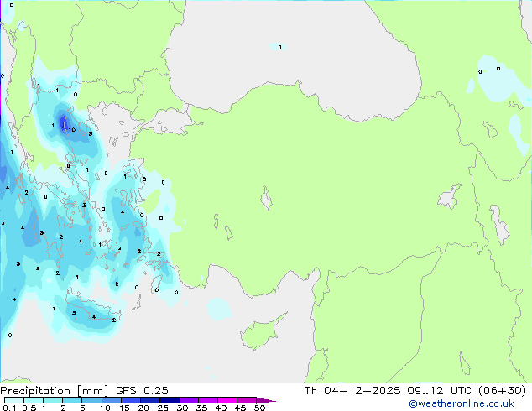This screenshot has width=532, height=411.
Task: Pick the legend swatch between 5 and 10
Action: tap(91, 400)
